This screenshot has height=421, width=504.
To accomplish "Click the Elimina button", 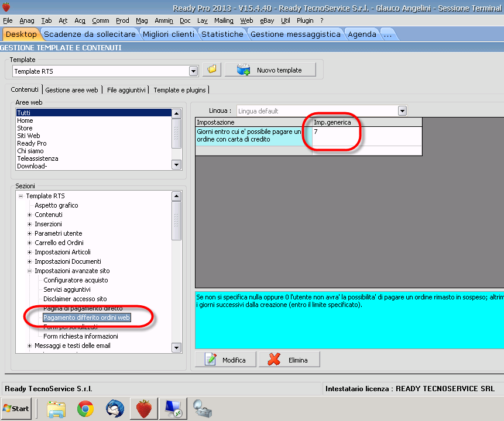I will coord(289,360).
